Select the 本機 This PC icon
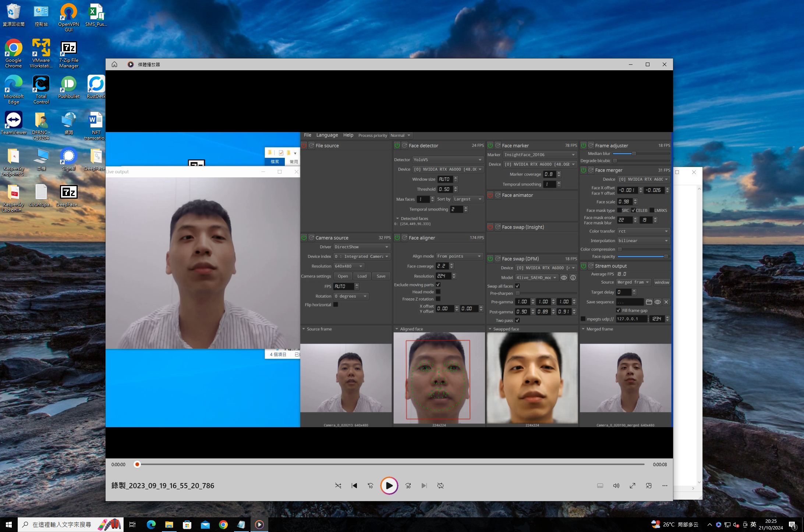Image resolution: width=804 pixels, height=532 pixels. 41,160
